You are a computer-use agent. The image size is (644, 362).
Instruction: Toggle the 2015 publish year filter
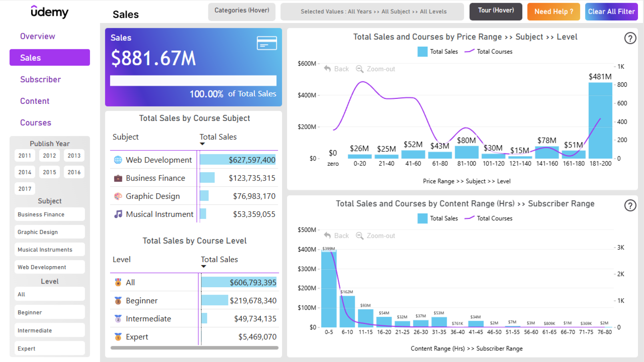(x=49, y=172)
